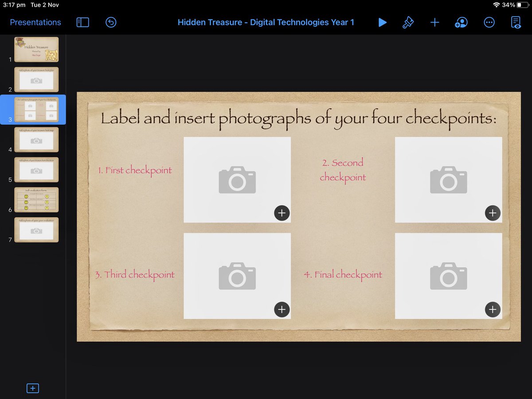Tap the Presentations back button
The height and width of the screenshot is (399, 532).
pyautogui.click(x=35, y=22)
